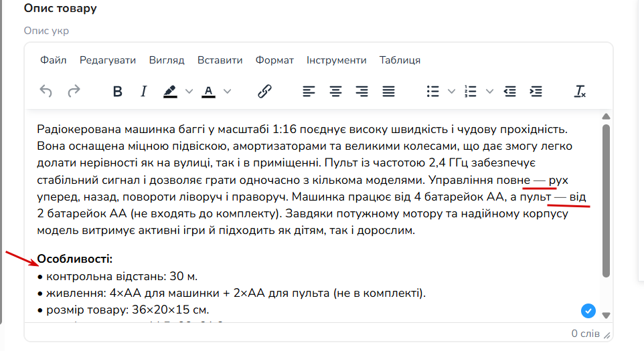Open the Редагувати menu

coord(108,60)
